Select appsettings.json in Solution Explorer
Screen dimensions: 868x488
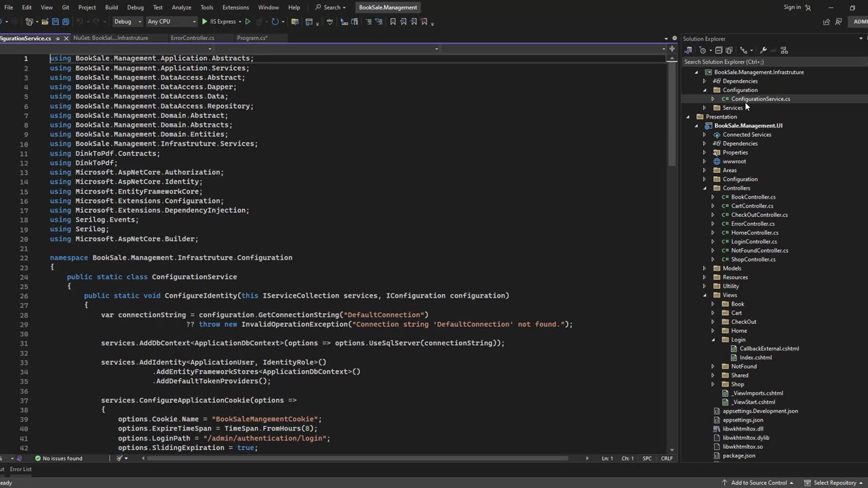click(743, 420)
